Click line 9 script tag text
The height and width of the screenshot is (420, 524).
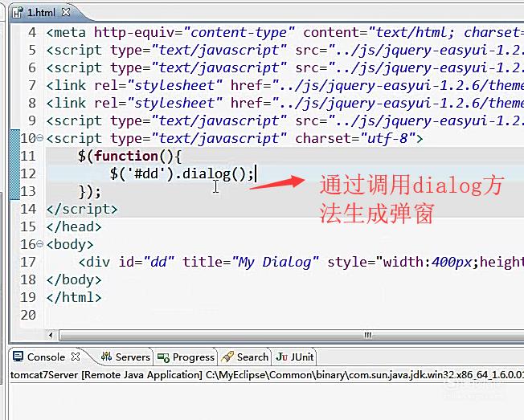285,120
